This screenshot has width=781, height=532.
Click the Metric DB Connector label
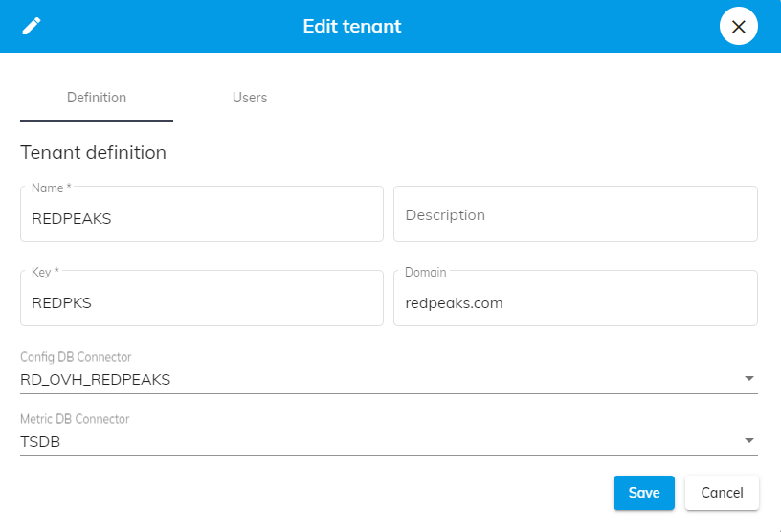click(x=75, y=419)
